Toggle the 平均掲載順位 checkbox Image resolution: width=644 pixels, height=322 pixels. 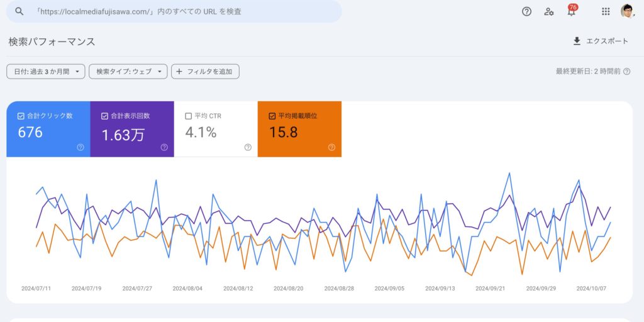point(272,116)
